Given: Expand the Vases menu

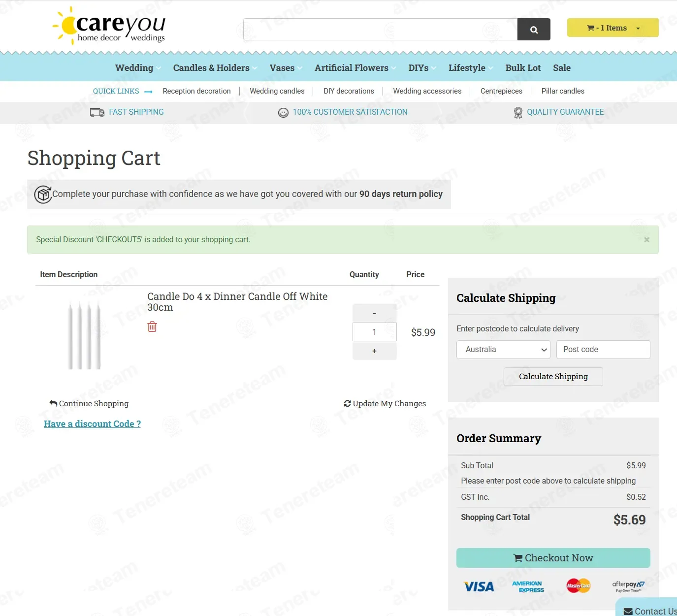Looking at the screenshot, I should point(286,68).
